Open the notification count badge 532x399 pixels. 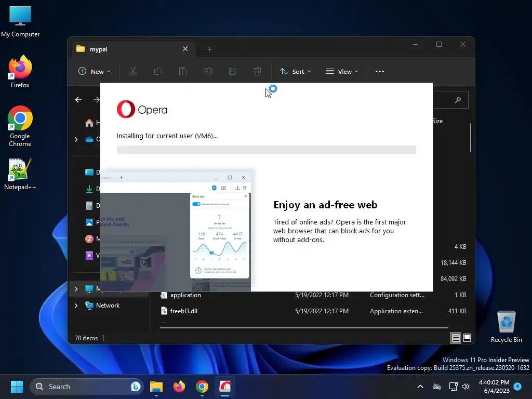pos(517,387)
